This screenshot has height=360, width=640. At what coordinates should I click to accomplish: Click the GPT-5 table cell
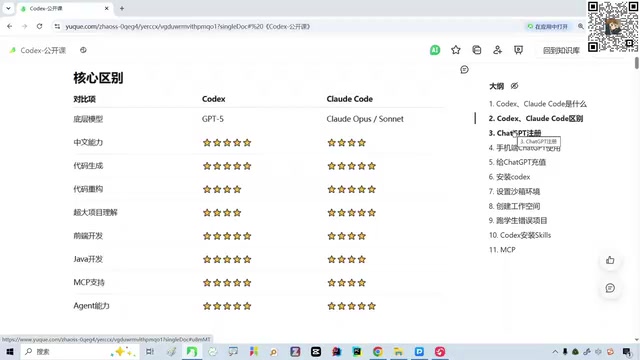[213, 119]
